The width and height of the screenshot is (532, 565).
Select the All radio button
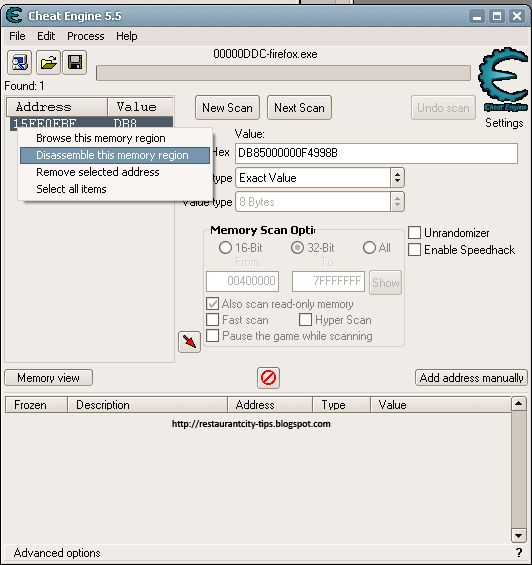369,248
